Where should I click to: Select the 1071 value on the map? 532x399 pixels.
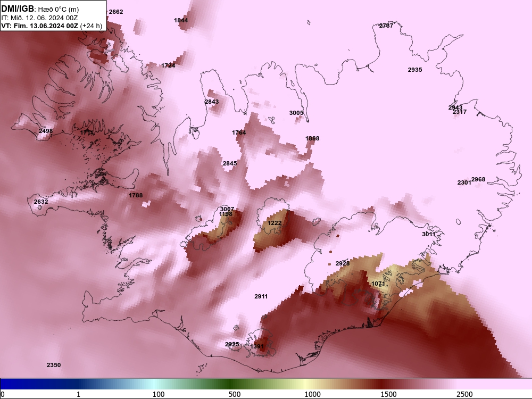378,284
